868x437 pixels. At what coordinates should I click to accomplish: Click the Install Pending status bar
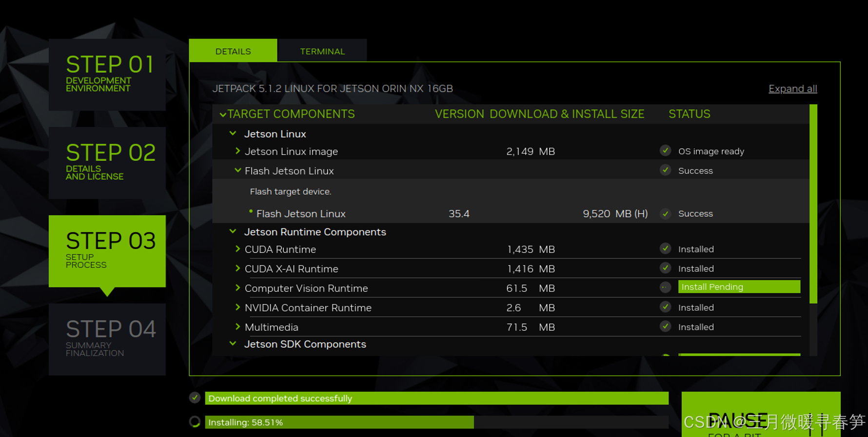(x=739, y=287)
